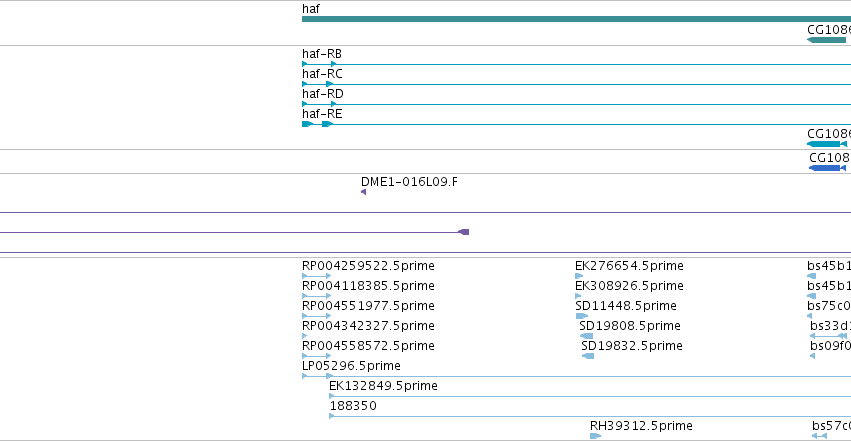Select the haf-RC transcript label
The height and width of the screenshot is (441, 851).
point(322,74)
